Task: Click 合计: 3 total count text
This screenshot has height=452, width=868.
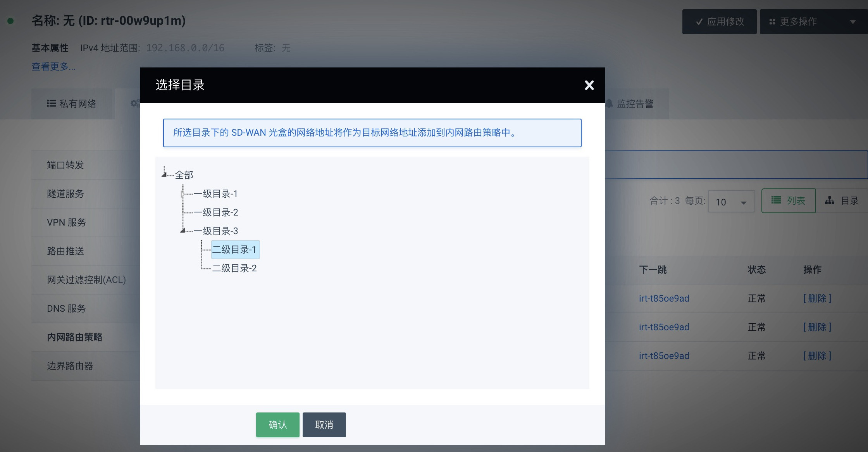Action: (x=665, y=201)
